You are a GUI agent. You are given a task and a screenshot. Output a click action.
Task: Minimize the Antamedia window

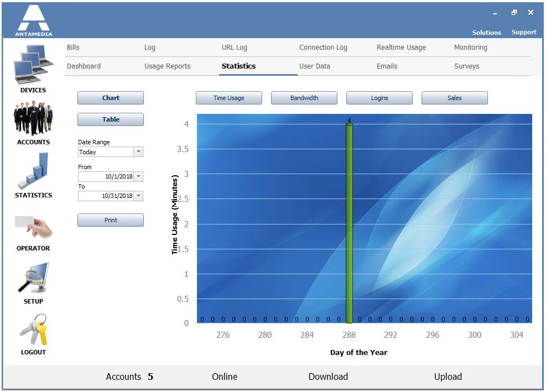pyautogui.click(x=495, y=13)
